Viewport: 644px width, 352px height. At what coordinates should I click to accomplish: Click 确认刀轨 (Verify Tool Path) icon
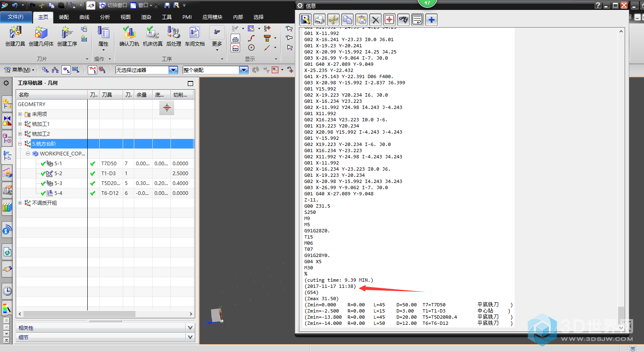click(x=129, y=33)
